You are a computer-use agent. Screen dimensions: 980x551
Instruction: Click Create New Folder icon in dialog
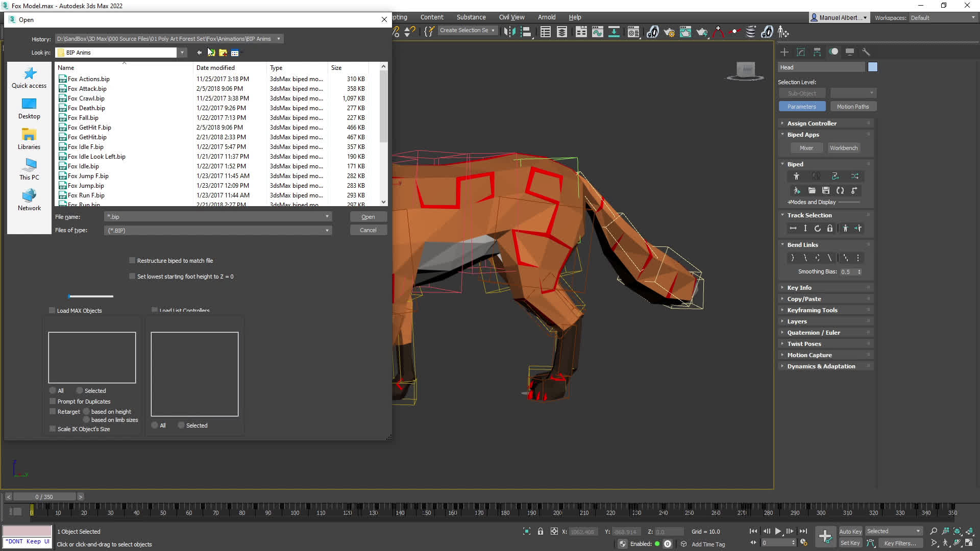223,53
